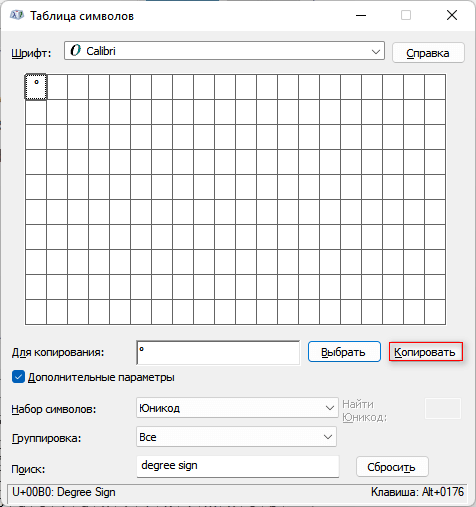The height and width of the screenshot is (507, 476).
Task: Click the Character Map app icon in title bar
Action: [x=17, y=15]
